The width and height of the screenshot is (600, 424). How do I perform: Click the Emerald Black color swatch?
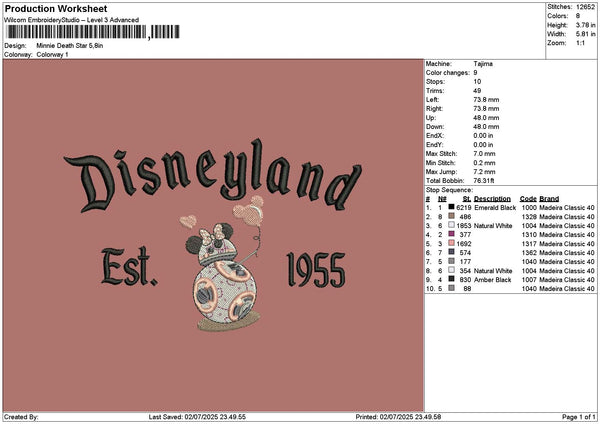452,207
